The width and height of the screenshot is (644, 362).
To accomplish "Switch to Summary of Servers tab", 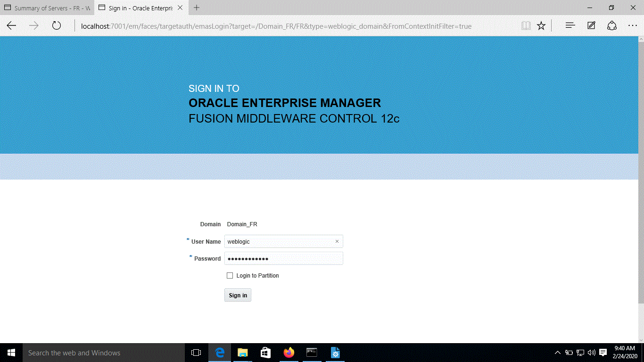I will 47,8.
